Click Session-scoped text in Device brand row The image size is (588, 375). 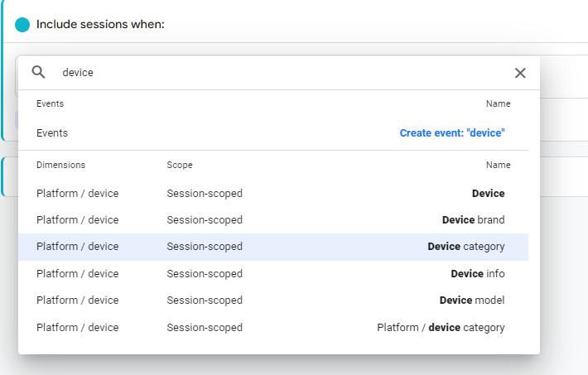click(x=205, y=220)
